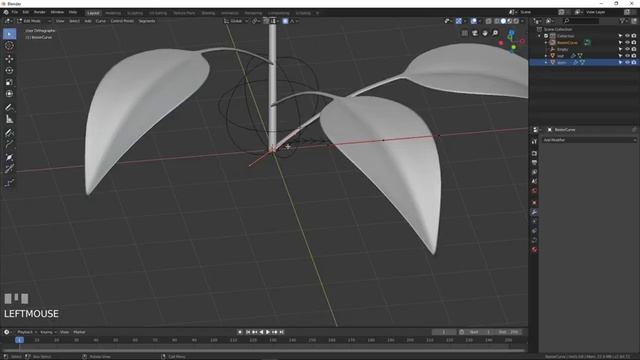
Task: Click the blue Z axis on the gizmo
Action: tap(511, 32)
